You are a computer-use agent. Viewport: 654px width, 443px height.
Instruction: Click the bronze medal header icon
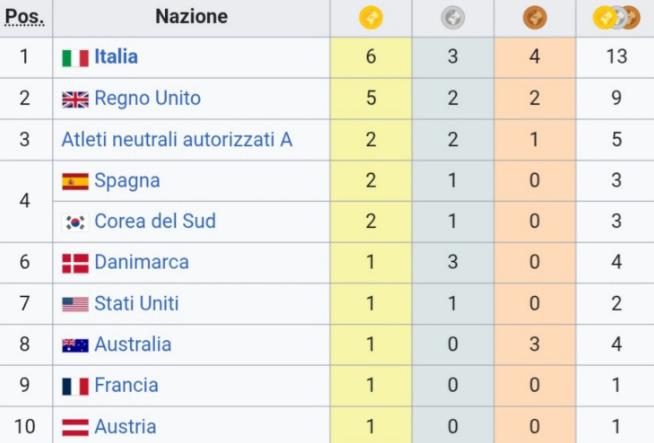click(x=535, y=17)
